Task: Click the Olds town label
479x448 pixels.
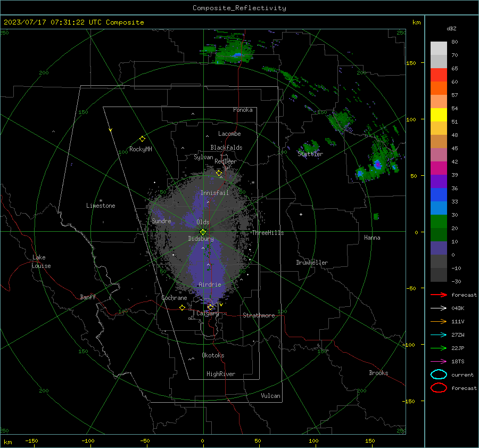Action: pyautogui.click(x=203, y=222)
